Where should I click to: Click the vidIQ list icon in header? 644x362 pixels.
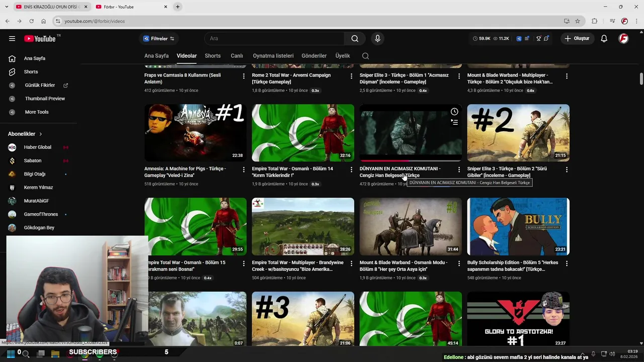[x=527, y=39]
